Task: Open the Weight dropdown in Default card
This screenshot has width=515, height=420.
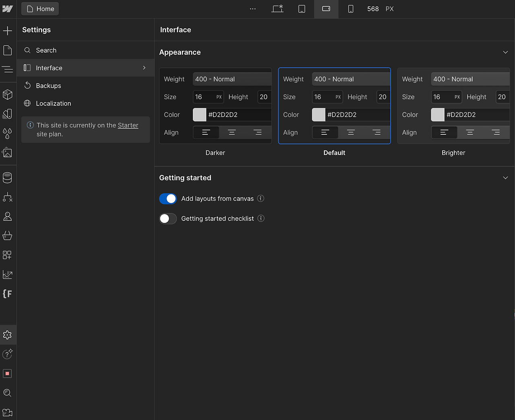Action: tap(351, 79)
